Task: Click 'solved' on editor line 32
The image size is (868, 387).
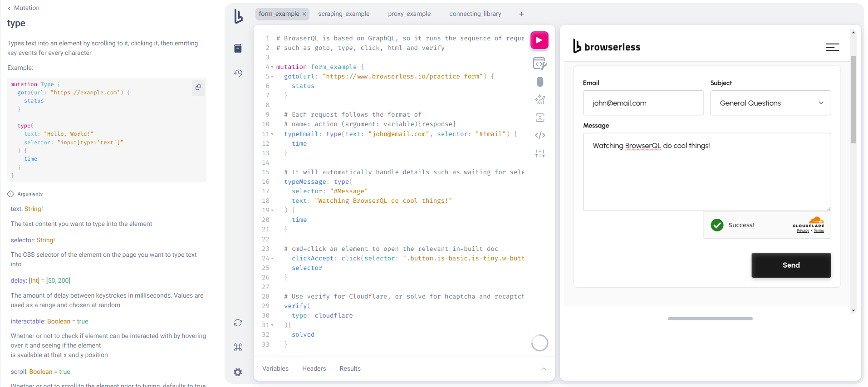Action: coord(303,335)
